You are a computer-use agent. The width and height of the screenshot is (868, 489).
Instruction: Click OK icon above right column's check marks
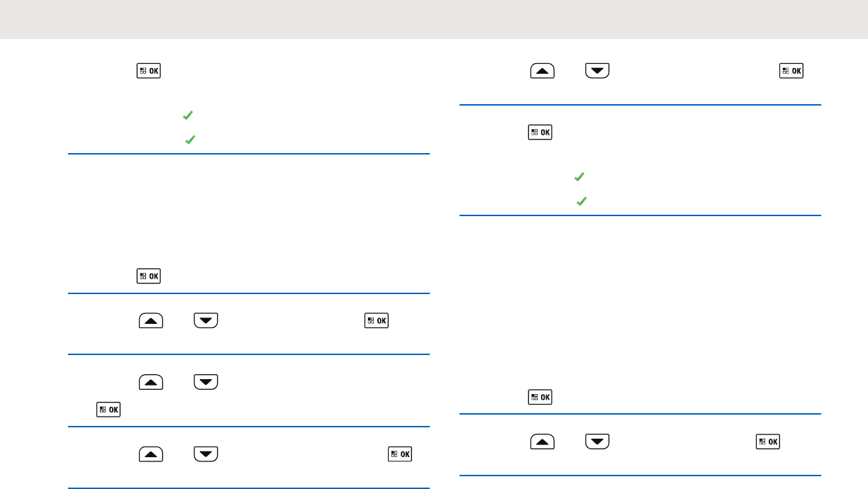(x=540, y=132)
